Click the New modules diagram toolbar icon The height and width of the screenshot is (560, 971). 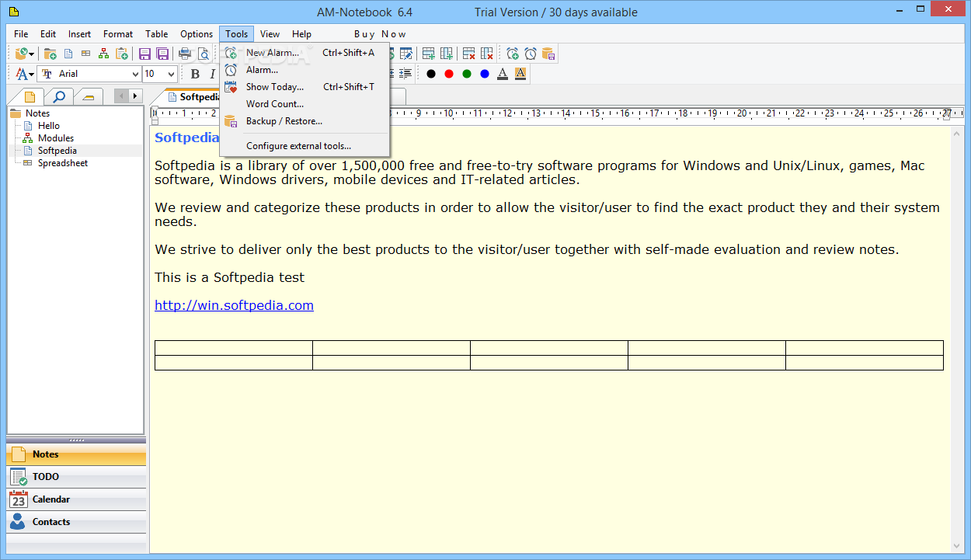(103, 54)
